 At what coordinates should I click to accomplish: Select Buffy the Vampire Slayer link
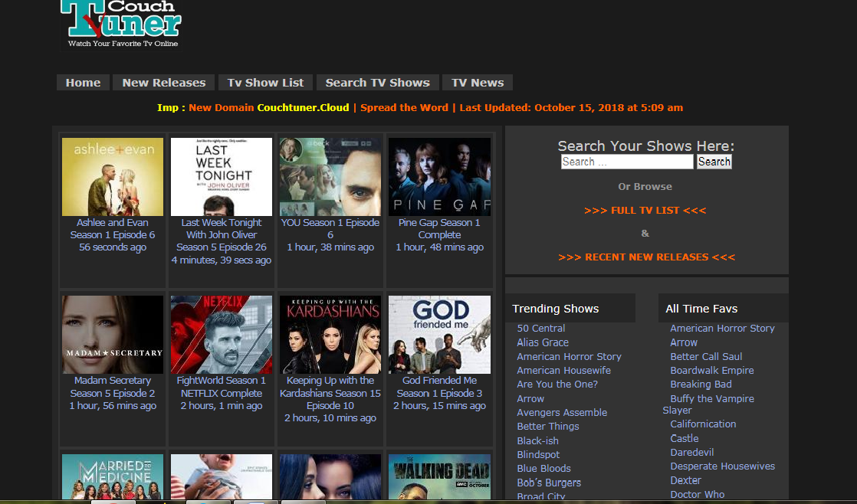coord(709,404)
